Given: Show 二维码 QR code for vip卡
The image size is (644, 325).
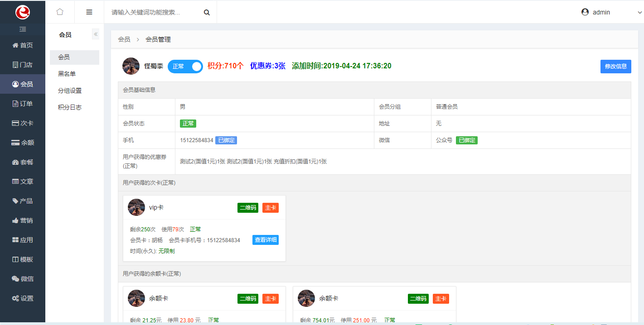Looking at the screenshot, I should [x=248, y=208].
